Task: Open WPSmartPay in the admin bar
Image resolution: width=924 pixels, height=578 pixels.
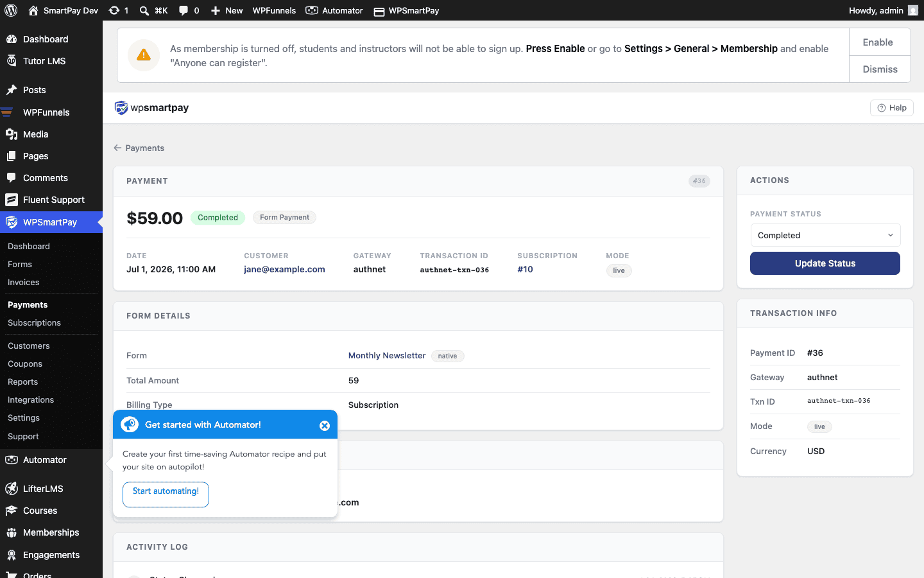Action: pyautogui.click(x=406, y=10)
